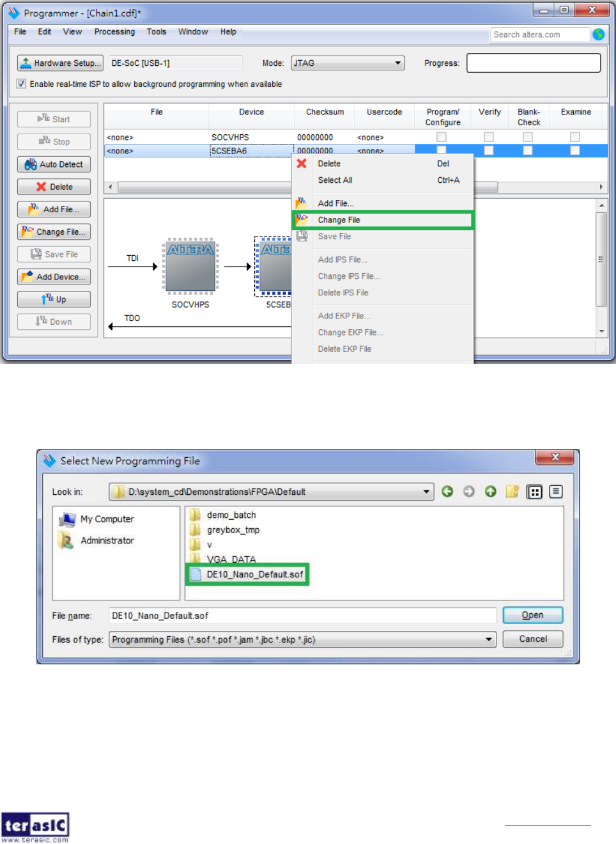This screenshot has height=844, width=616.
Task: Check Blank-Check for 5CSEBA6 row
Action: (x=528, y=150)
